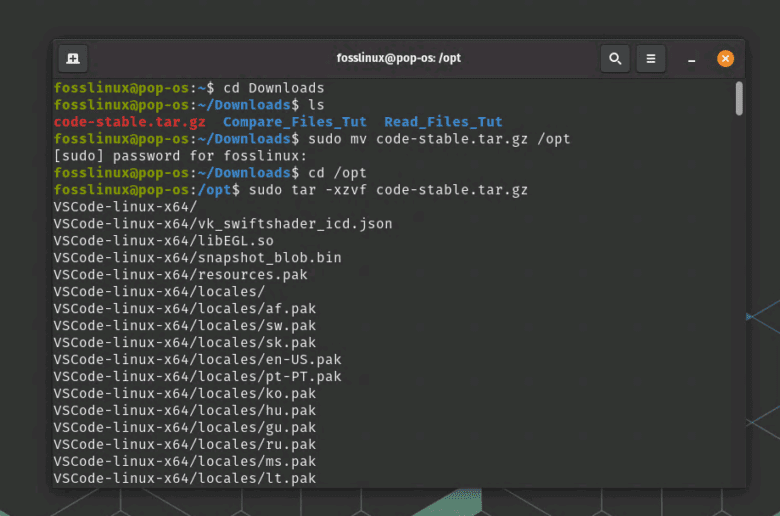This screenshot has width=780, height=516.
Task: Click the locales/ru.pak line
Action: pos(185,443)
